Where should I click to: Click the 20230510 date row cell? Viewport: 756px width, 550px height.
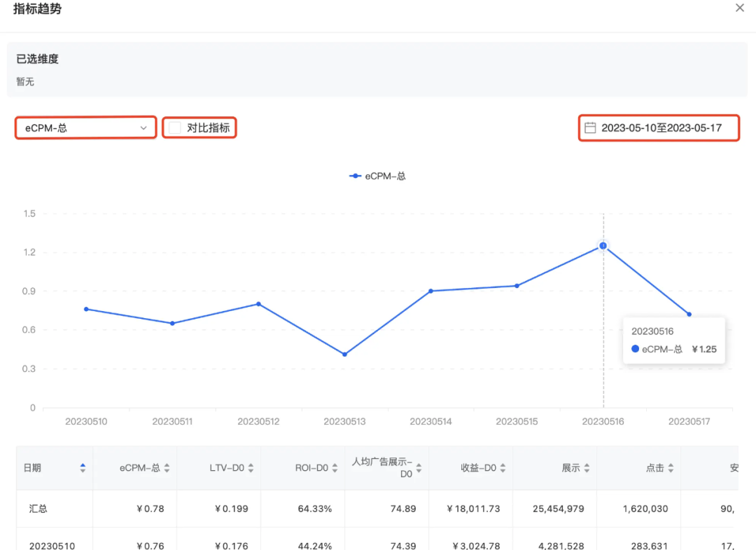[x=52, y=546]
